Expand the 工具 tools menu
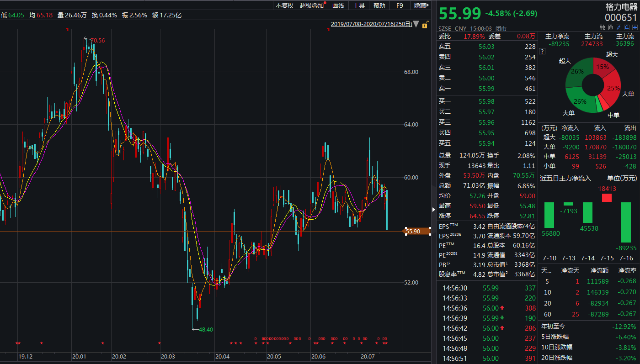Image resolution: width=640 pixels, height=364 pixels. [x=359, y=5]
